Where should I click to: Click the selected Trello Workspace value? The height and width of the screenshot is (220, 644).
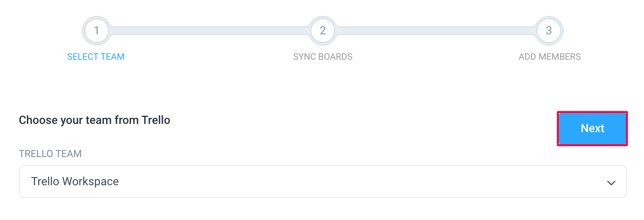(x=75, y=182)
